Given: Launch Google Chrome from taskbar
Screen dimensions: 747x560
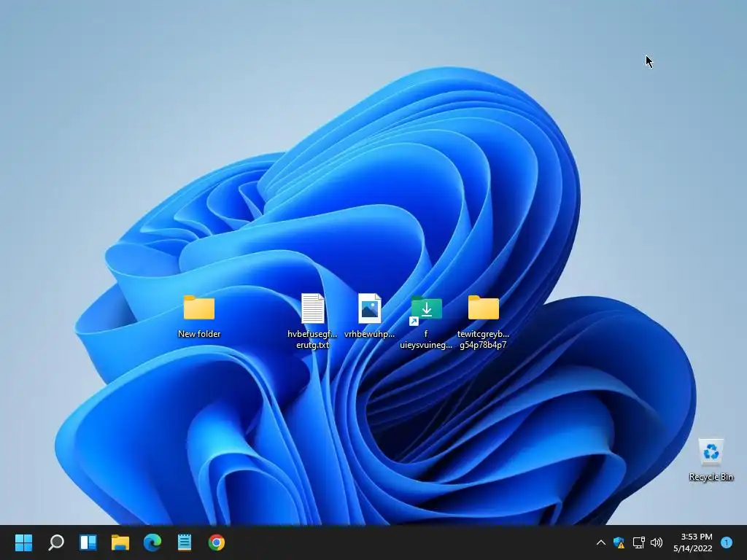Looking at the screenshot, I should 216,542.
